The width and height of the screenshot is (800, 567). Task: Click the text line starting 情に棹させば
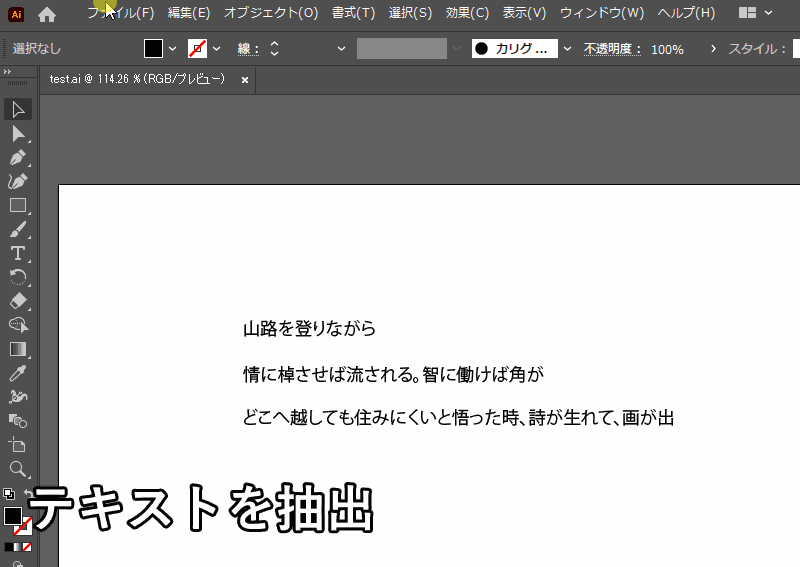pyautogui.click(x=393, y=374)
